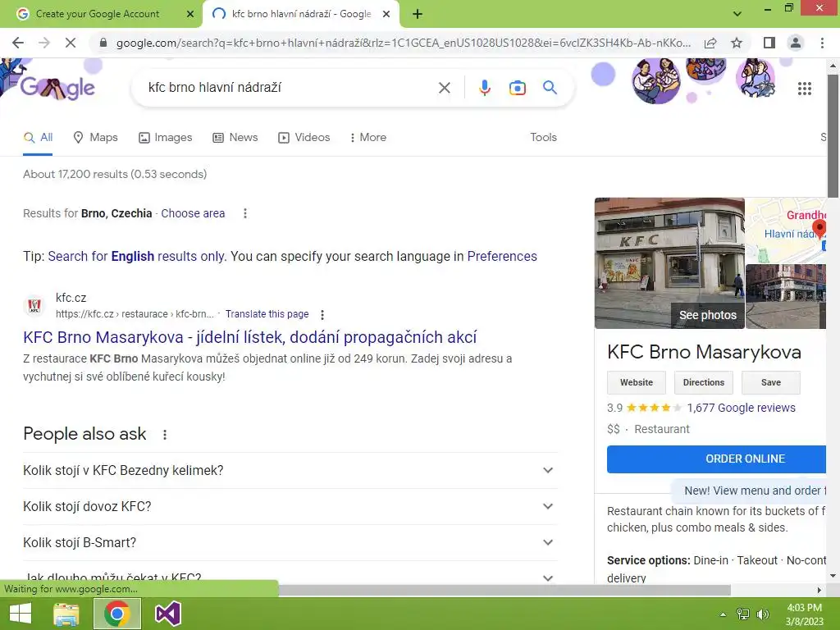Image resolution: width=840 pixels, height=630 pixels.
Task: Click into the search query field
Action: [x=290, y=87]
